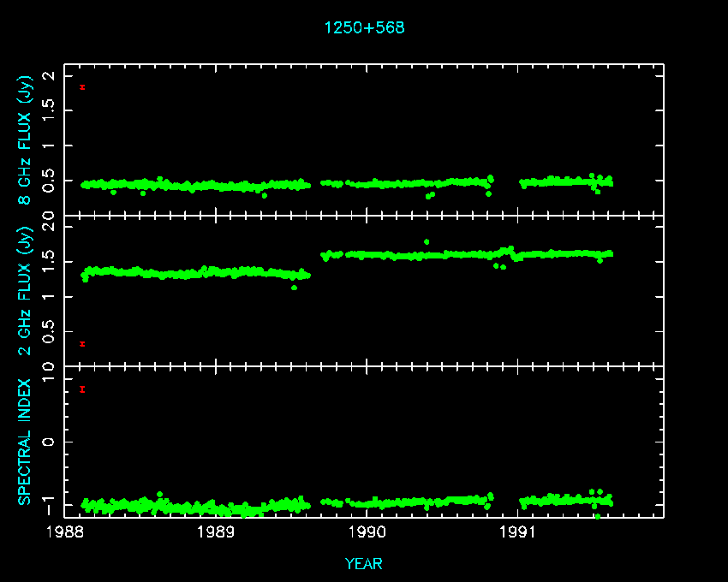Click the red error bar in spectral index panel
The width and height of the screenshot is (728, 582).
pos(82,389)
